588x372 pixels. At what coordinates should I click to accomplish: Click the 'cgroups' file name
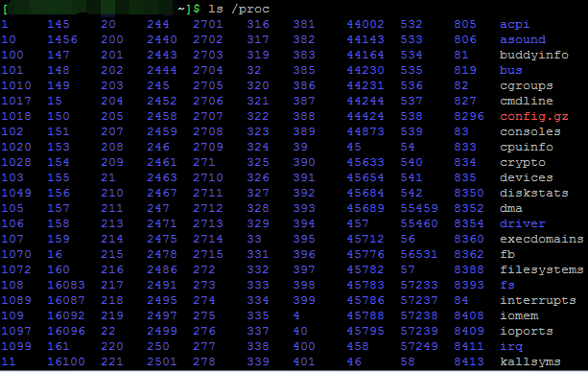(526, 86)
